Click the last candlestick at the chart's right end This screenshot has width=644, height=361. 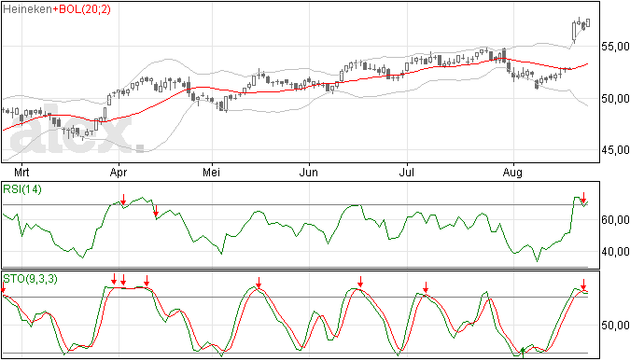[588, 23]
